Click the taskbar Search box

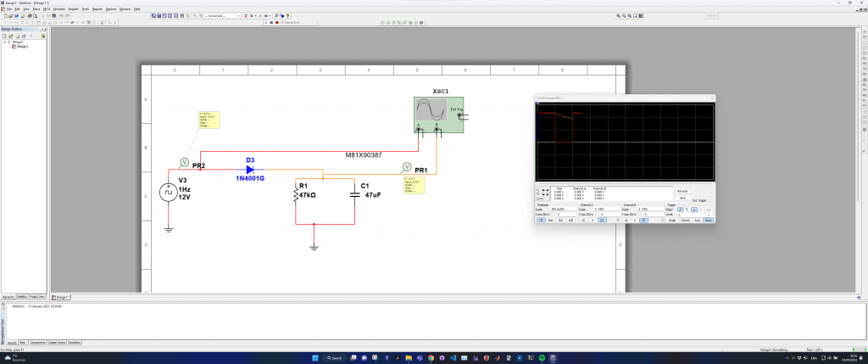pyautogui.click(x=334, y=358)
